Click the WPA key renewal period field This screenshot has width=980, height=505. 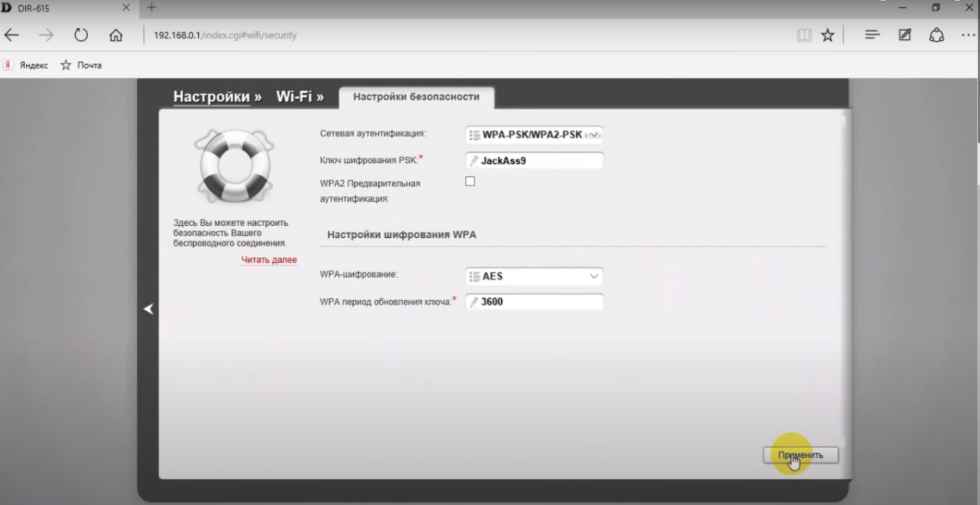point(539,301)
